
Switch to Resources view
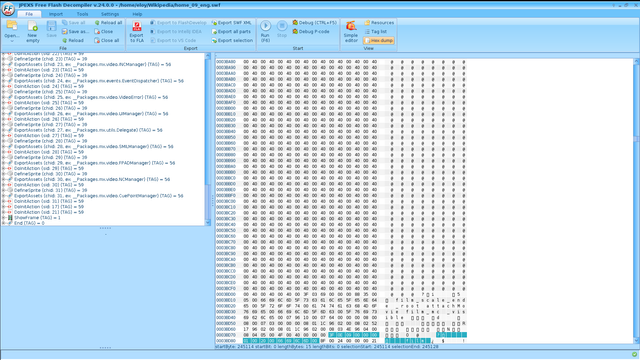[379, 22]
